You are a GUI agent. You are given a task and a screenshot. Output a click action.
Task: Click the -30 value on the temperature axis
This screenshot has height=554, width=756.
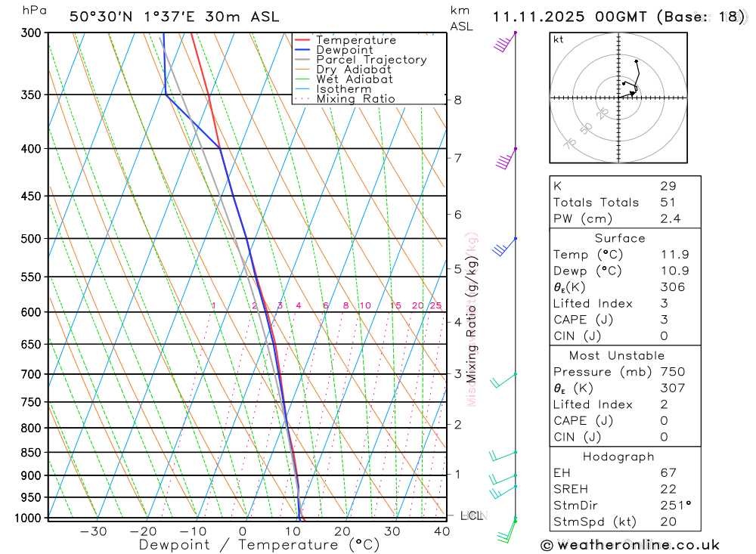(x=93, y=532)
